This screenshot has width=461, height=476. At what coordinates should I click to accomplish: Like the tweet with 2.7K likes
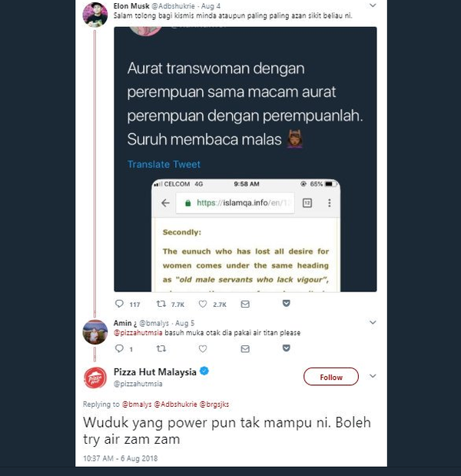[203, 304]
